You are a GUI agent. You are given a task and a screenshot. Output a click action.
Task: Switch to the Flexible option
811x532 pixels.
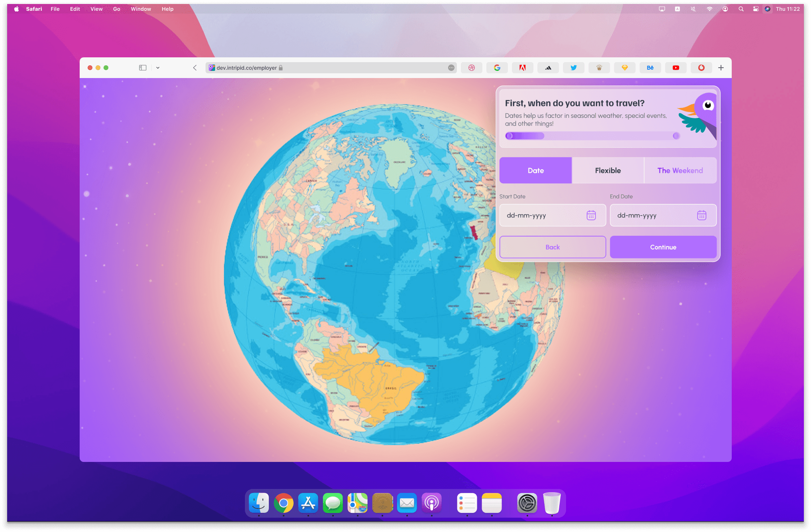[x=608, y=170]
